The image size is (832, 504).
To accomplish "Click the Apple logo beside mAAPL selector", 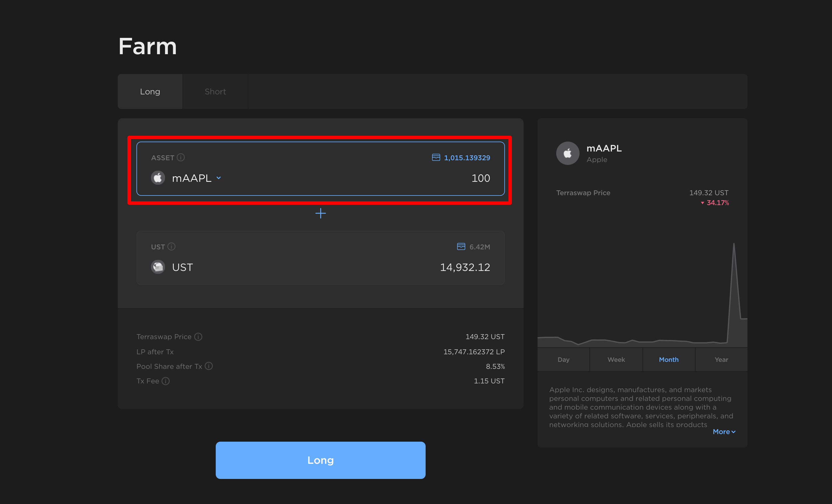I will 158,178.
